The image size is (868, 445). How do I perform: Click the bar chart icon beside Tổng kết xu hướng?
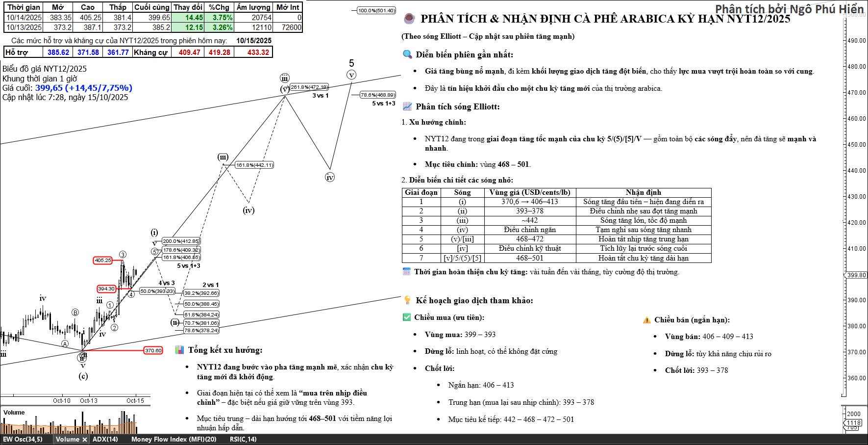click(179, 350)
